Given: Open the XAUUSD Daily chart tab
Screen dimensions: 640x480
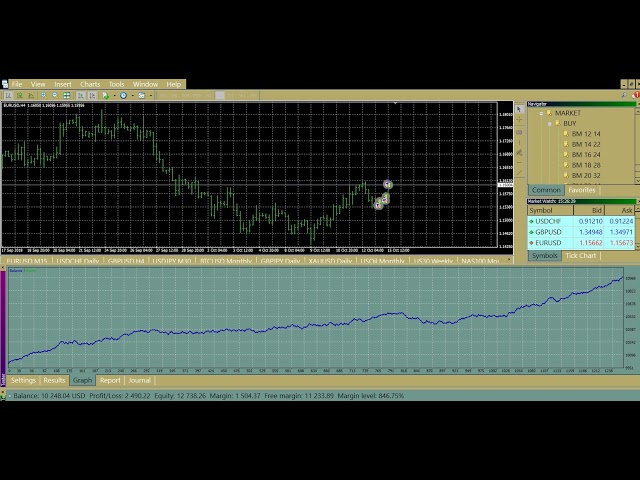Looking at the screenshot, I should click(329, 261).
